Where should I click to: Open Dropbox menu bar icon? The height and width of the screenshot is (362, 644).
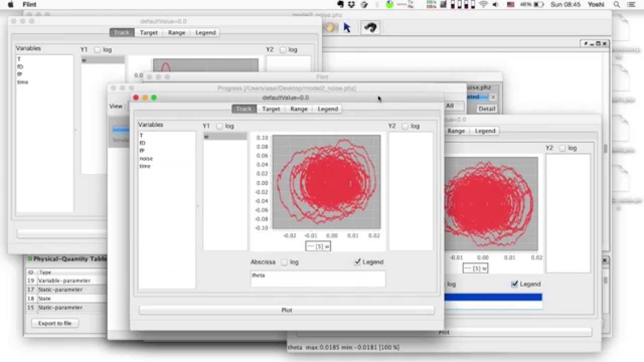coord(352,5)
